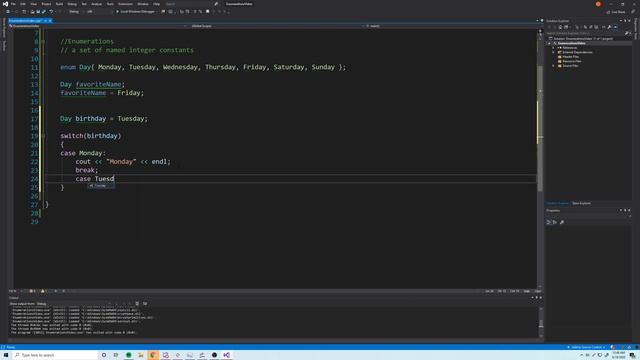Screen dimensions: 640x360
Task: Click the red error count indicator
Action: click(32, 291)
